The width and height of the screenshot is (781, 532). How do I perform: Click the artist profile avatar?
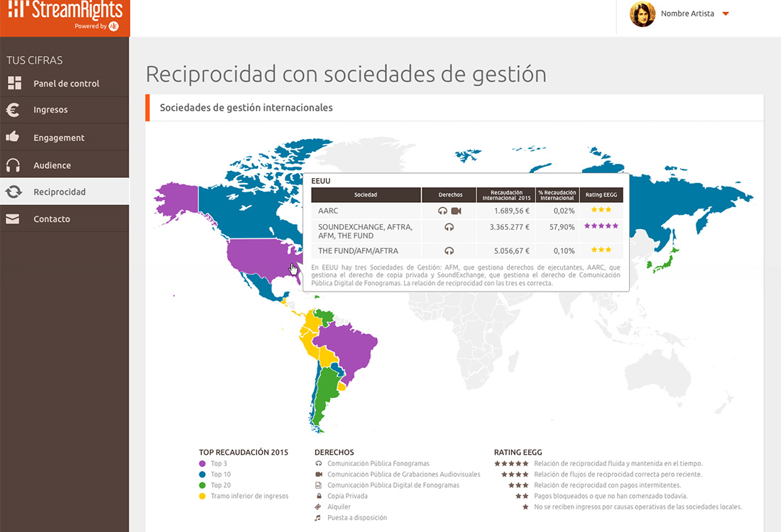point(643,14)
